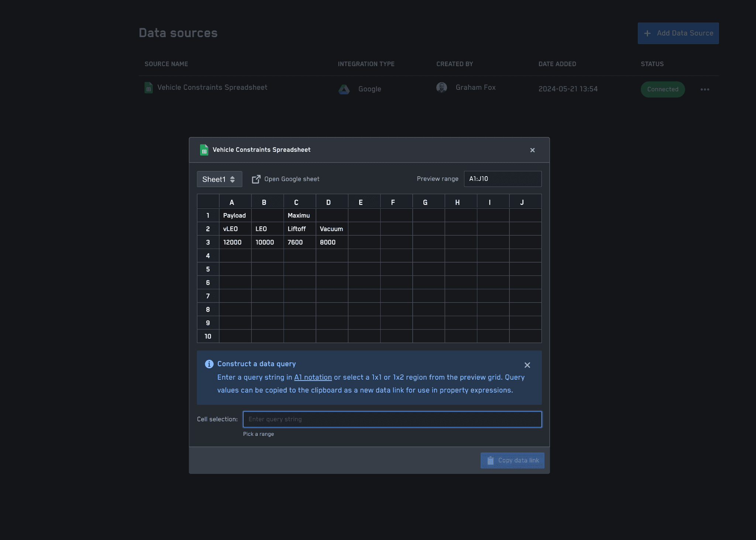This screenshot has width=756, height=540.
Task: Click the Graham Fox name text
Action: [x=475, y=88]
